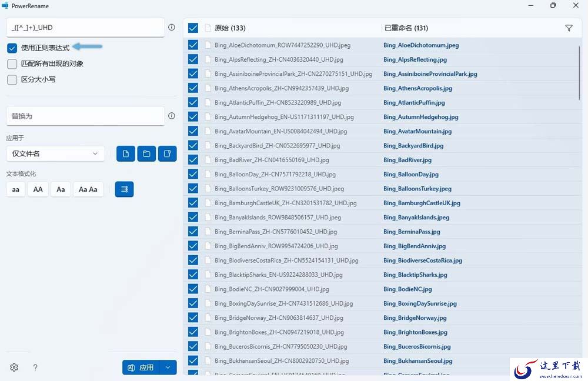
Task: Select the Aa Aa title case button
Action: click(88, 189)
